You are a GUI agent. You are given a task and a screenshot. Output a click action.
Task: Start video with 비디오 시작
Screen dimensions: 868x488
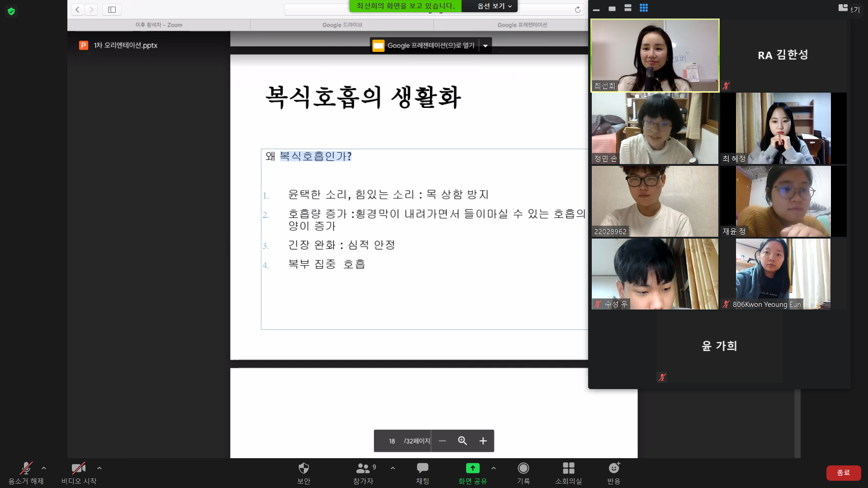79,469
